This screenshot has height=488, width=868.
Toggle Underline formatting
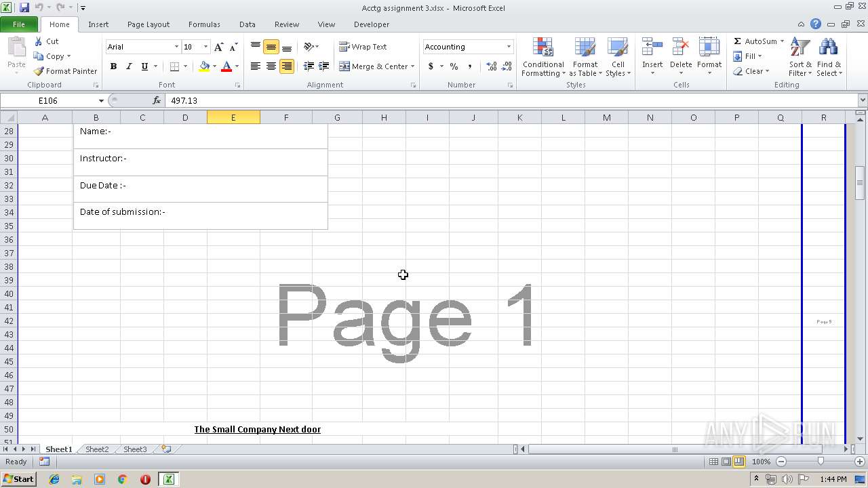144,66
